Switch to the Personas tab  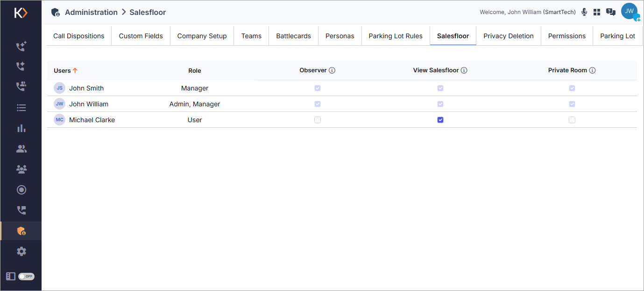click(340, 36)
